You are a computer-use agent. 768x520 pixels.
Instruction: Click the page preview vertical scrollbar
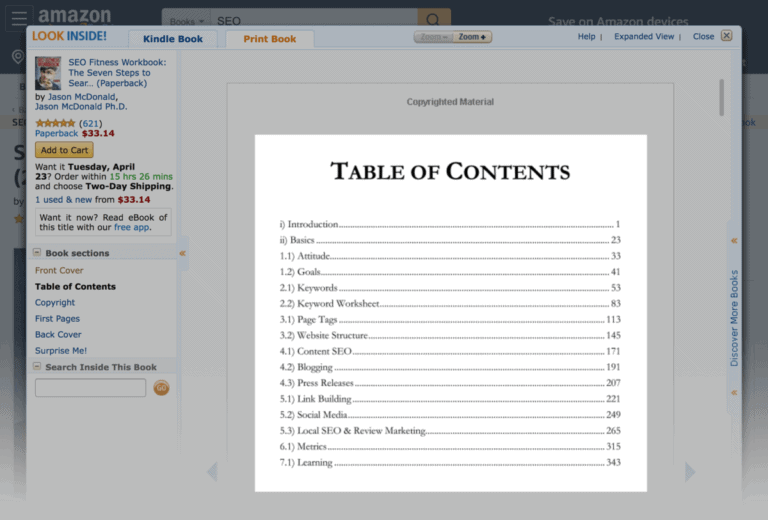[x=721, y=97]
